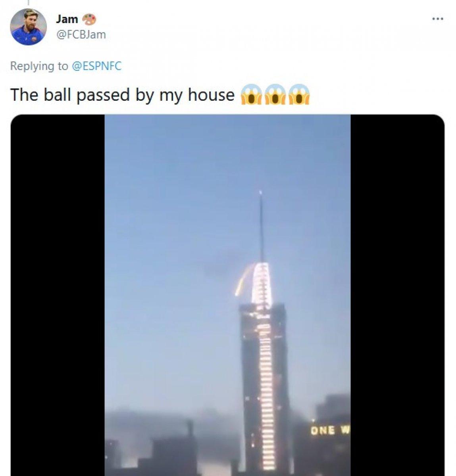Click the tower's antenna spire in video
Viewport: 456px width, 476px height.
pyautogui.click(x=261, y=226)
